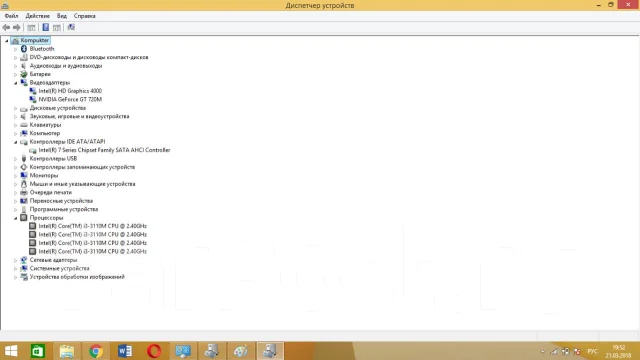Expand Устройства обработки изображений category

(x=16, y=277)
